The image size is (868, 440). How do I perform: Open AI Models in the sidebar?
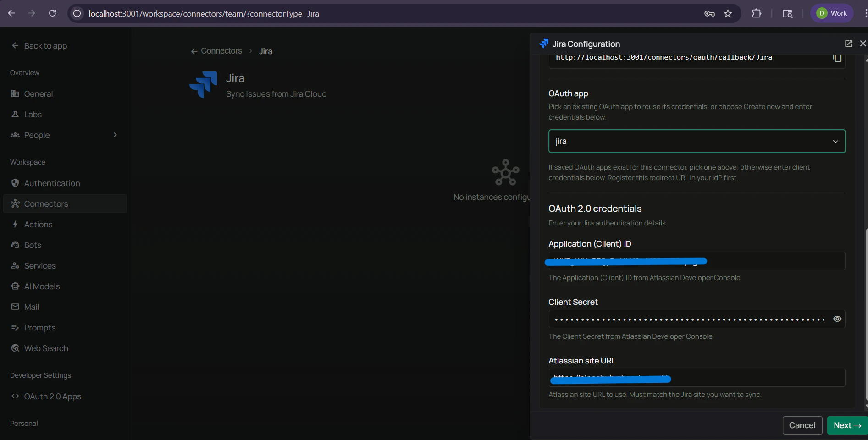point(65,286)
